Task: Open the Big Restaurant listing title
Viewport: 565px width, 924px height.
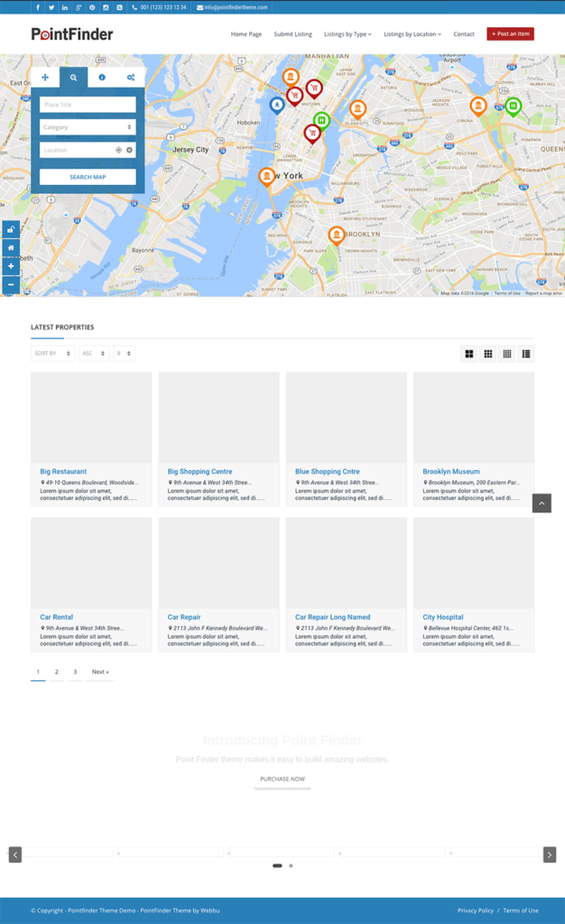Action: [63, 471]
